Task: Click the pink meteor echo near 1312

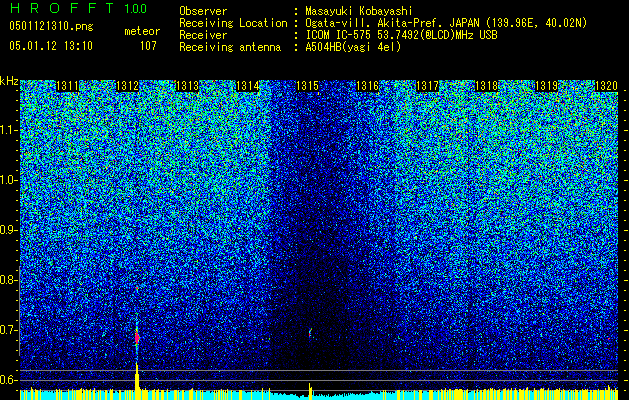Action: [137, 337]
